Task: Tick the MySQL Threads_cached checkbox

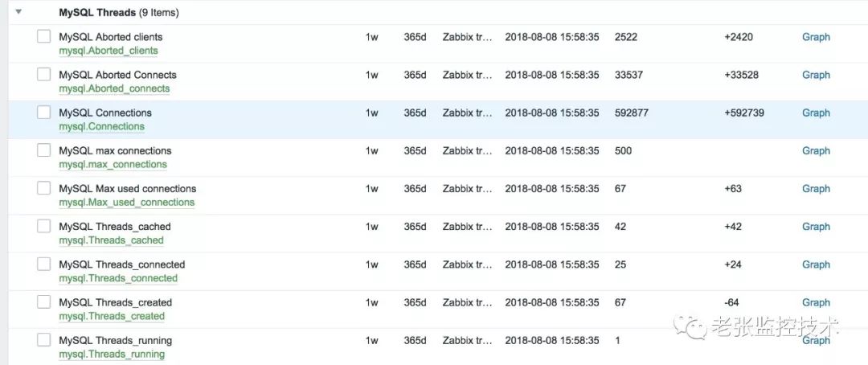Action: [x=43, y=226]
